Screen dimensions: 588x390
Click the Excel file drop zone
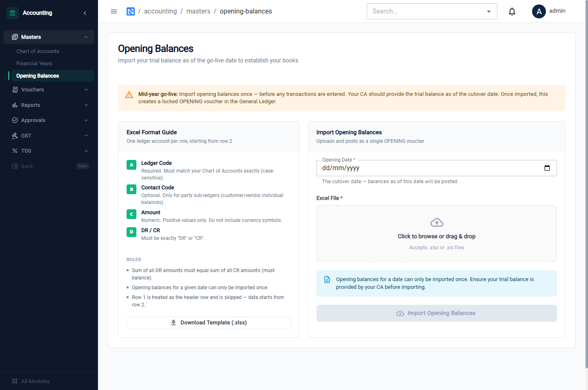pyautogui.click(x=437, y=233)
